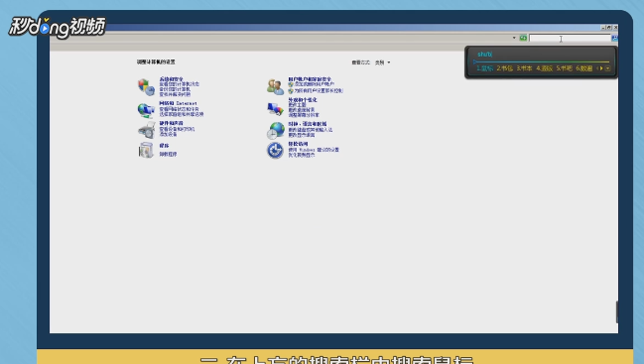Open the 外观和个性化 monitor icon

tap(275, 109)
